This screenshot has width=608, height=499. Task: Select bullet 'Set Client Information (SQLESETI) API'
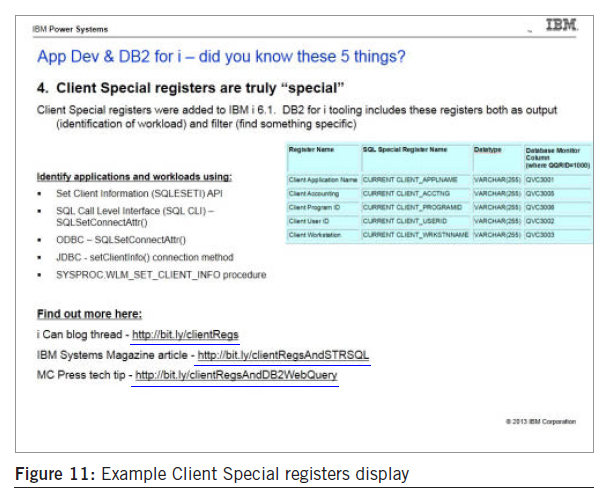point(139,193)
